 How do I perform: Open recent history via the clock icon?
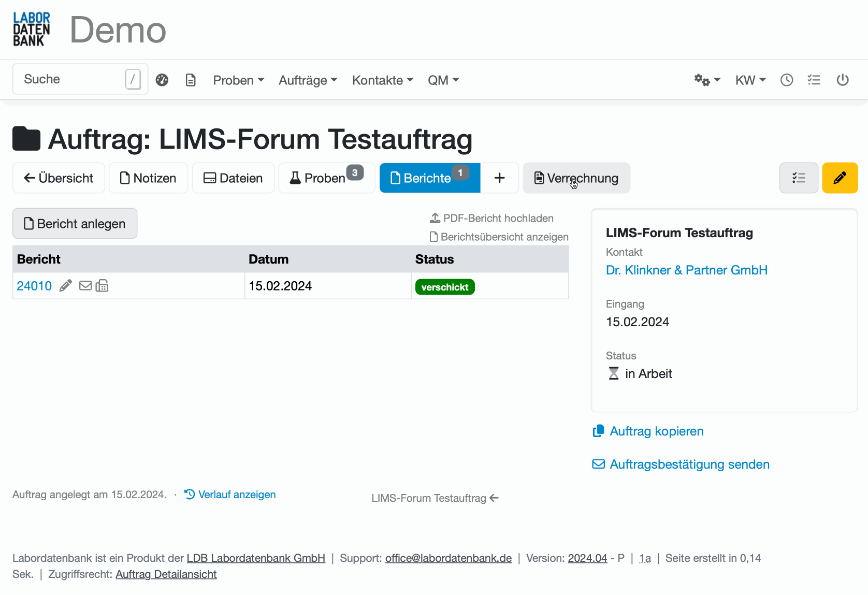[787, 80]
